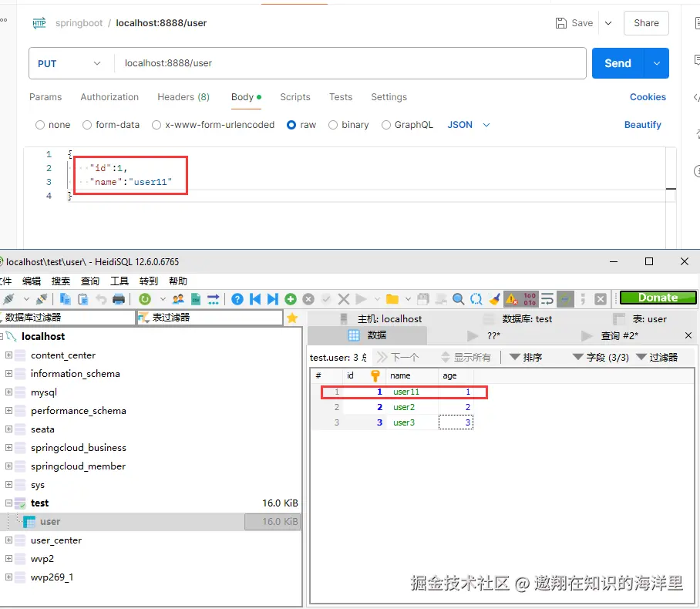Expand the mysql database node
This screenshot has width=700, height=609.
(8, 392)
